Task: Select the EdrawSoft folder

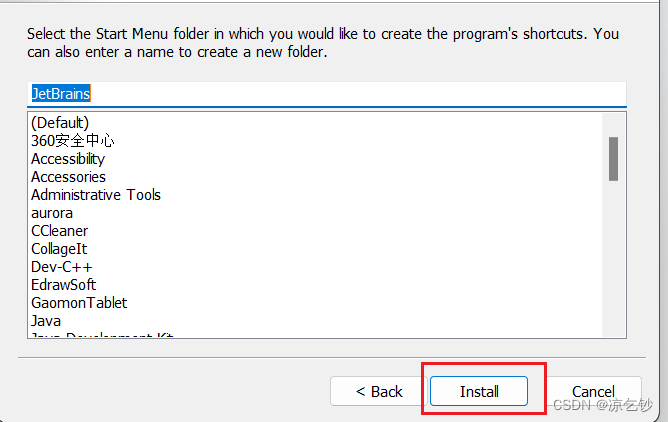Action: (x=63, y=285)
